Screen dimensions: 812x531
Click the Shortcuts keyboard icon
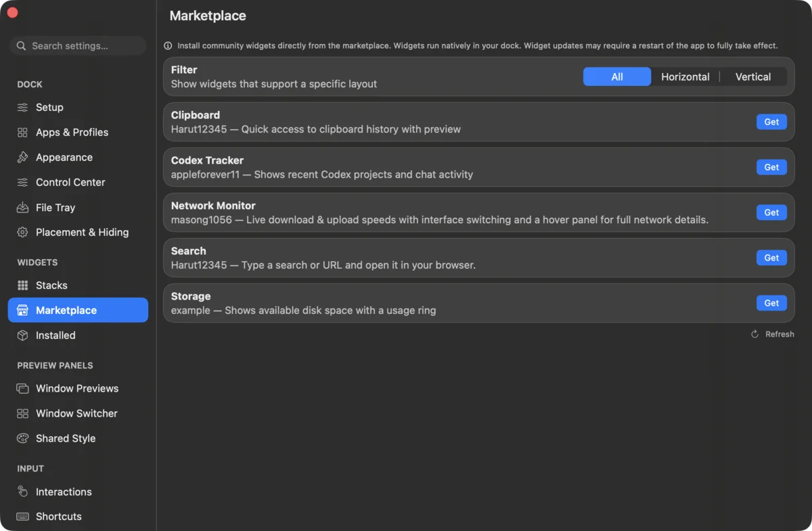22,517
